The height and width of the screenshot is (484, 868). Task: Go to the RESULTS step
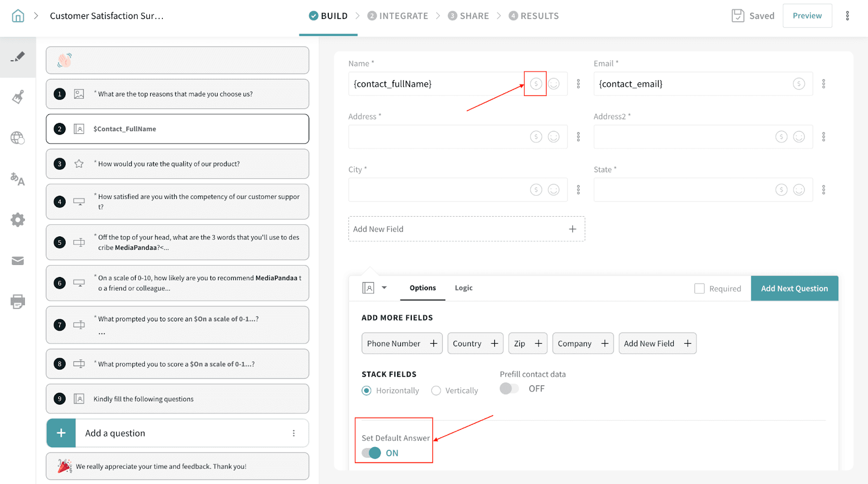point(533,16)
